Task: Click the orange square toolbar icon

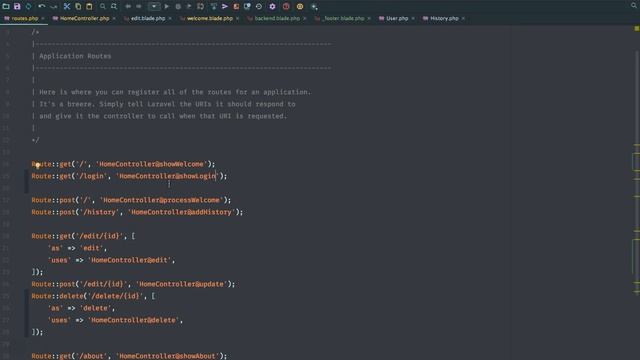Action: pyautogui.click(x=236, y=7)
